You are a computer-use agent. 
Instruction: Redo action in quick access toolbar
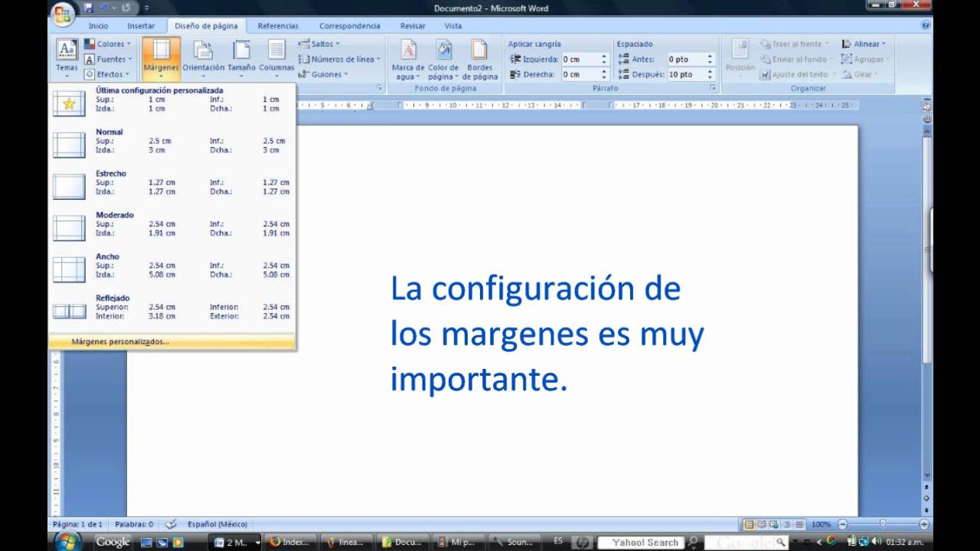tap(126, 8)
